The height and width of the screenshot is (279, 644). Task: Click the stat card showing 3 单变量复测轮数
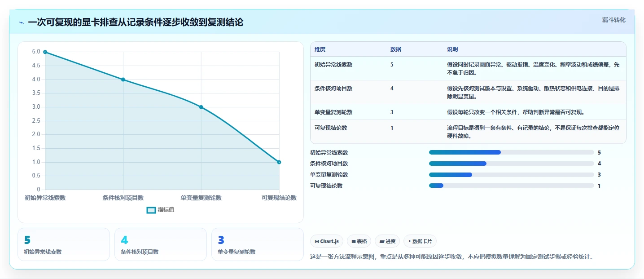tap(258, 244)
